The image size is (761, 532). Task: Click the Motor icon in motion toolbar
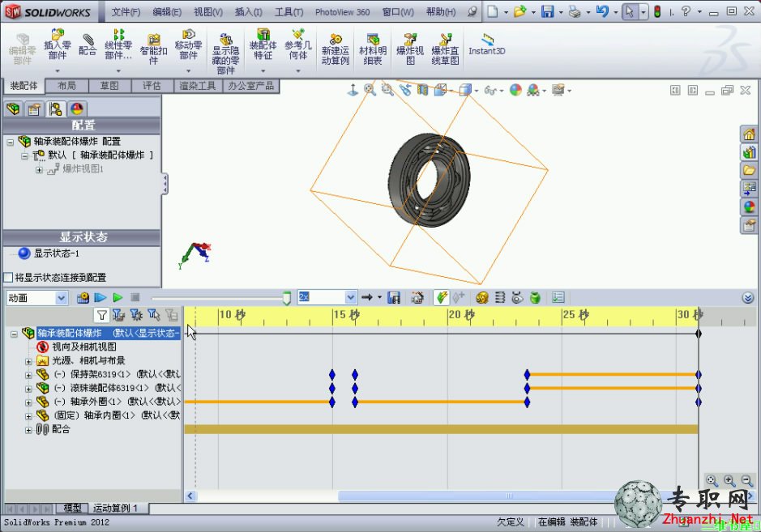(x=482, y=298)
